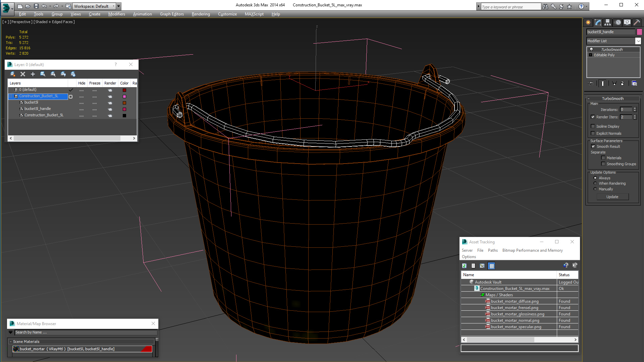
Task: Click the Pin Stack icon
Action: (x=591, y=83)
